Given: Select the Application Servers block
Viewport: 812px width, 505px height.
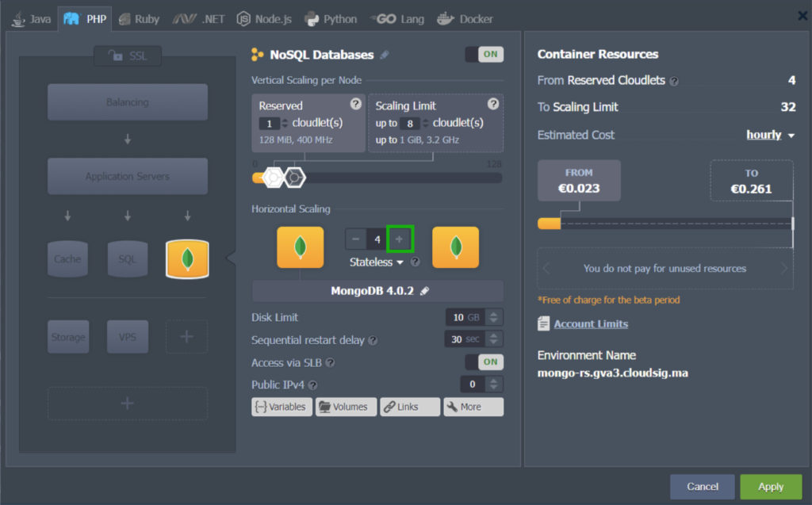Looking at the screenshot, I should 128,176.
